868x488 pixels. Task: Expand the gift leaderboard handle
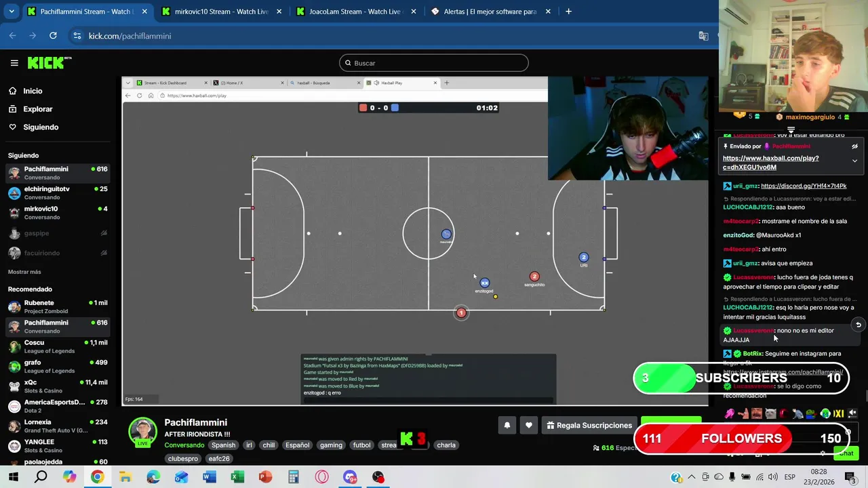pyautogui.click(x=791, y=129)
